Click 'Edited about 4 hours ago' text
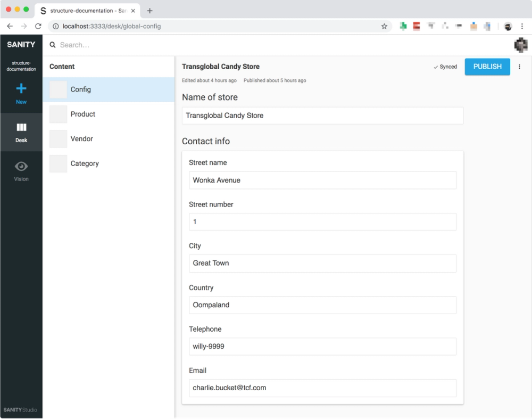 pos(209,80)
